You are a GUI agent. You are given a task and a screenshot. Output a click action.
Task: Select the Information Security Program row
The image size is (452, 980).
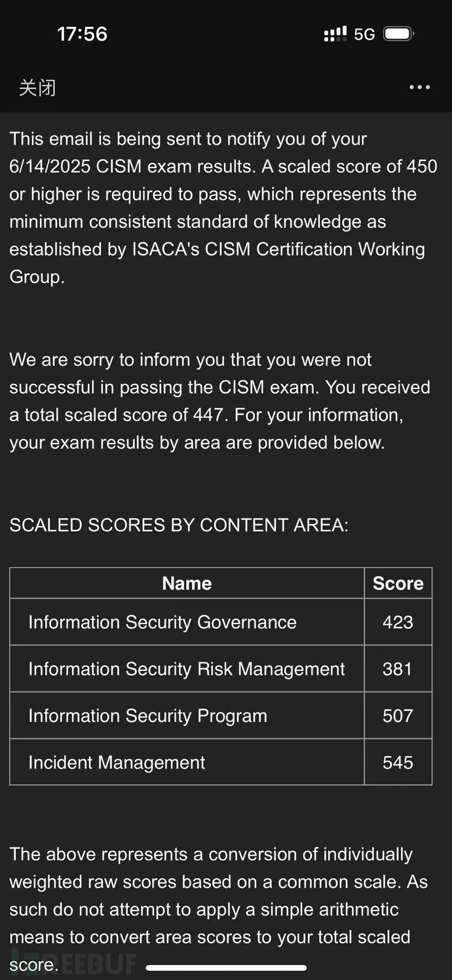pyautogui.click(x=148, y=715)
